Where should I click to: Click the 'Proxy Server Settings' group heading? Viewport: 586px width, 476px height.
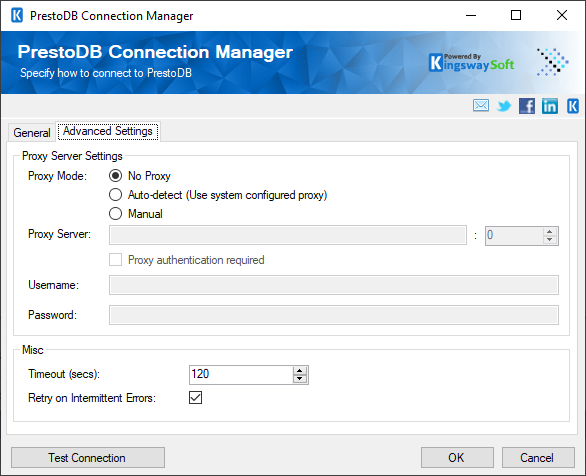(72, 156)
